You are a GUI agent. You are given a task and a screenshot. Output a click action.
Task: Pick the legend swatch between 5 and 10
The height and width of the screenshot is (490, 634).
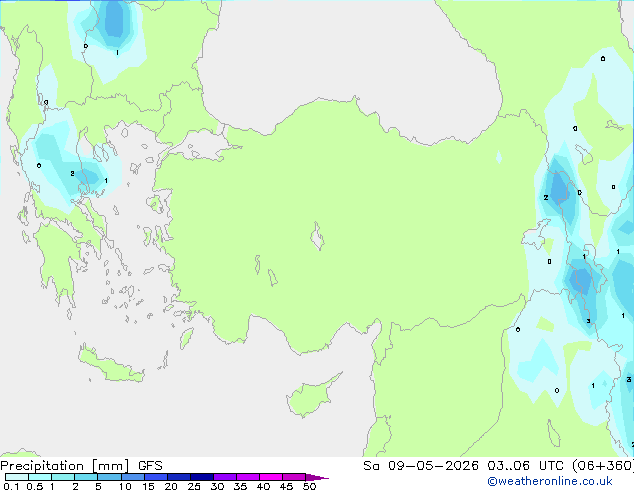pyautogui.click(x=109, y=477)
